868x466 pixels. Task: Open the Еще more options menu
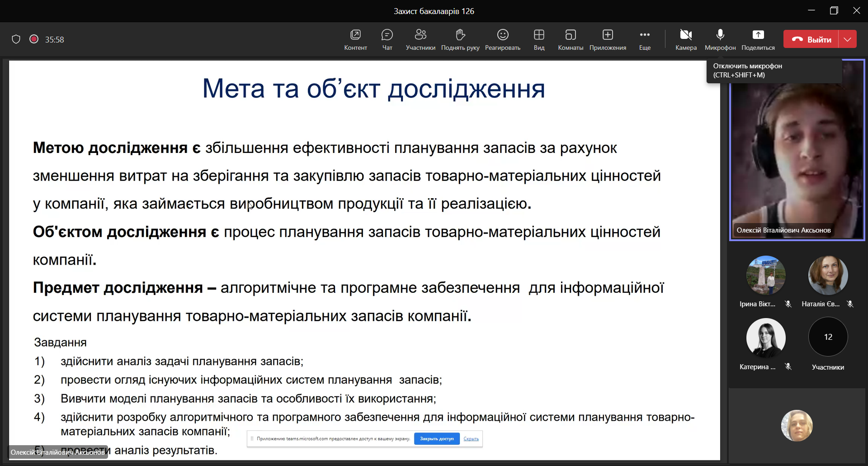click(x=645, y=39)
